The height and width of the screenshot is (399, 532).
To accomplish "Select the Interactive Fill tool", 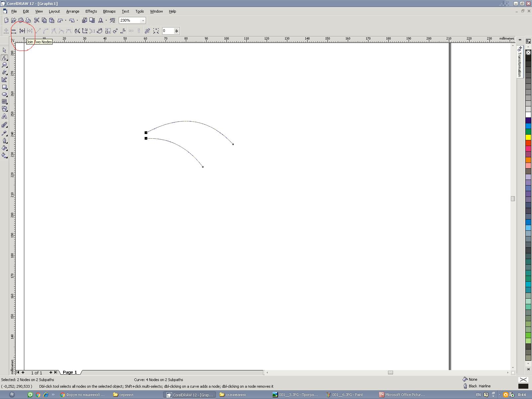I will pos(5,155).
